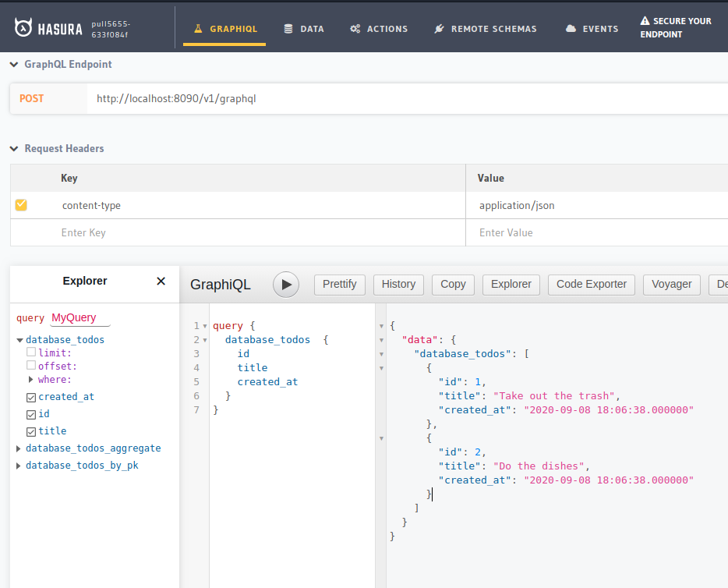
Task: Fold database_todos line 2 in editor
Action: (x=205, y=341)
